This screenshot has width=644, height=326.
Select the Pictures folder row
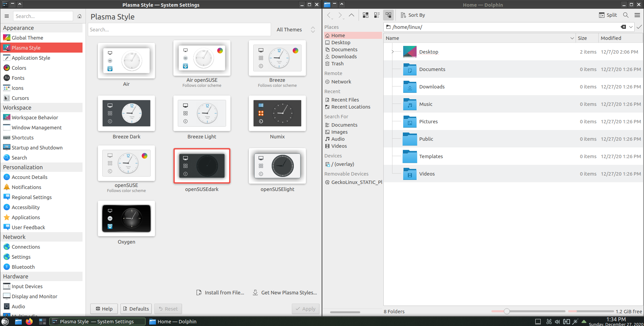(513, 122)
